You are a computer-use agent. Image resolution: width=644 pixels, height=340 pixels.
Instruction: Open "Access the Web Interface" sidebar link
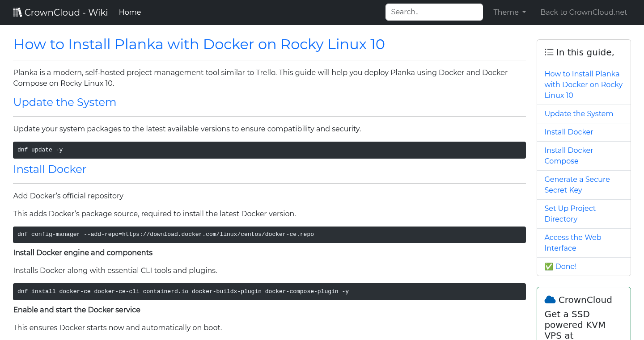(573, 243)
